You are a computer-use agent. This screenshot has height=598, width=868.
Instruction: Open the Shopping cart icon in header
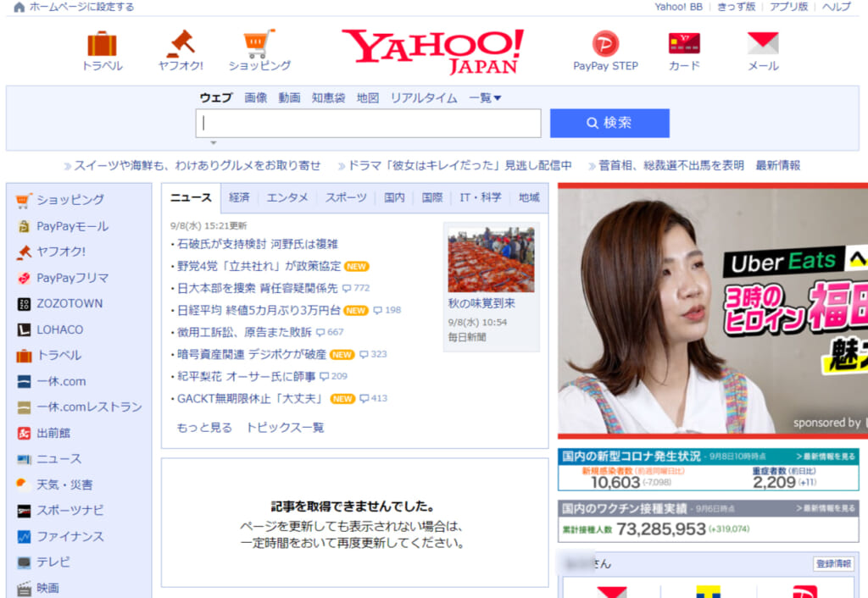click(259, 44)
